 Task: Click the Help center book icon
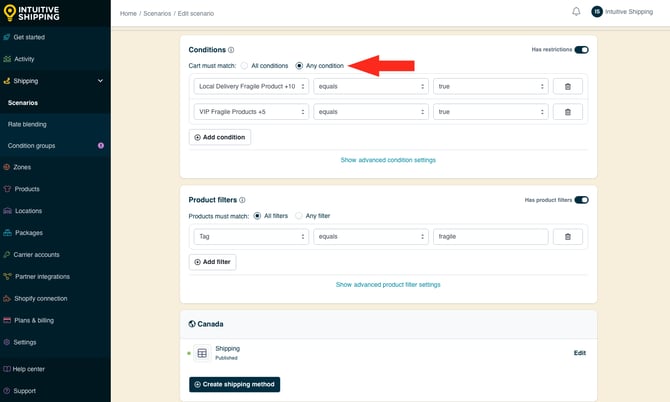click(x=6, y=369)
